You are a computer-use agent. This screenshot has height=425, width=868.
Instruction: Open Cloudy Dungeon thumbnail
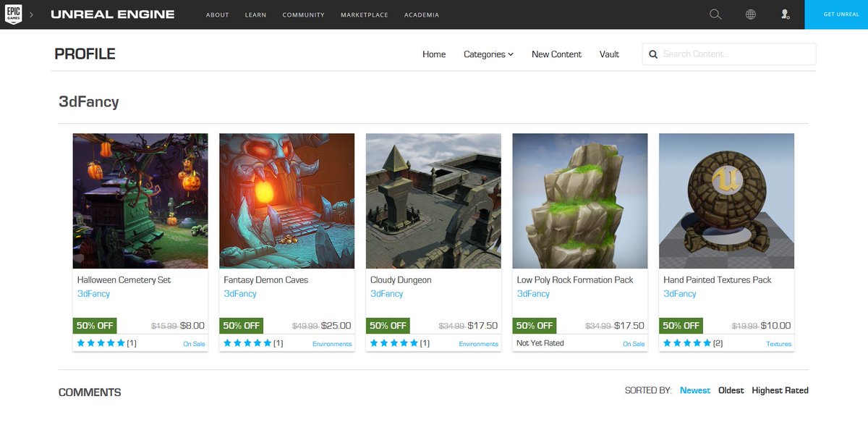point(433,201)
